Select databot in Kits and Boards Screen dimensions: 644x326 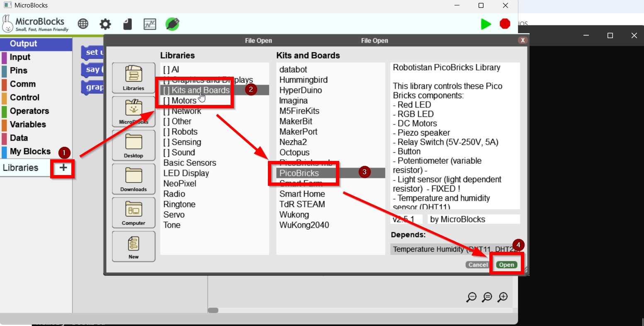pos(331,70)
